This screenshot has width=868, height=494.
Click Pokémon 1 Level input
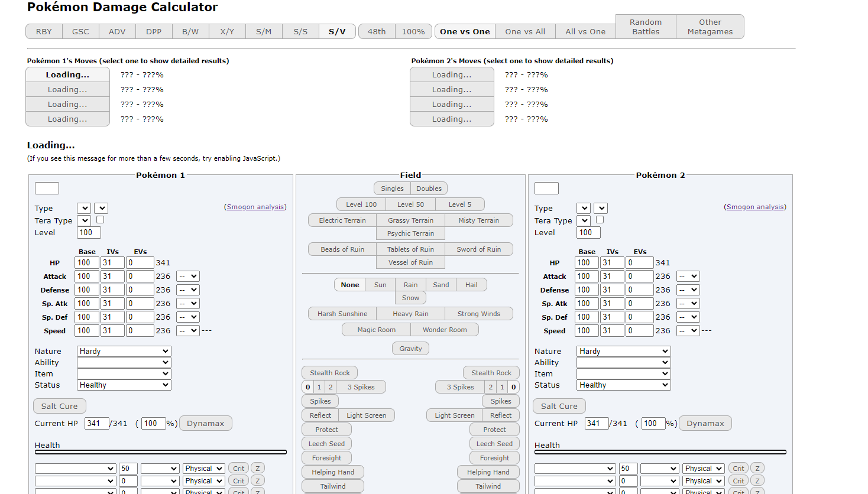(89, 232)
